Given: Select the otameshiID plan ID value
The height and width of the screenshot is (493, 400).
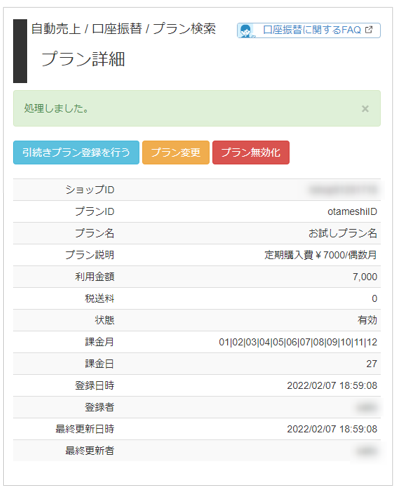Looking at the screenshot, I should (352, 212).
